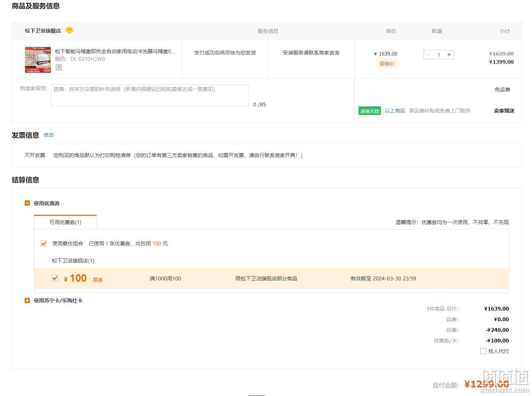The height and width of the screenshot is (396, 532).
Task: Click the ¥1399.00 subtotal price
Action: tap(501, 62)
